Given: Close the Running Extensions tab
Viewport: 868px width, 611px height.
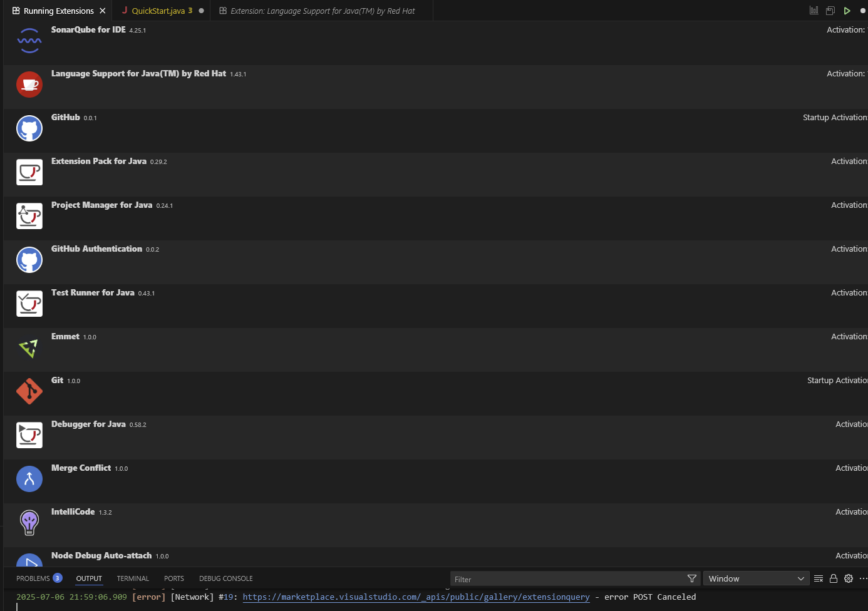Looking at the screenshot, I should tap(103, 11).
